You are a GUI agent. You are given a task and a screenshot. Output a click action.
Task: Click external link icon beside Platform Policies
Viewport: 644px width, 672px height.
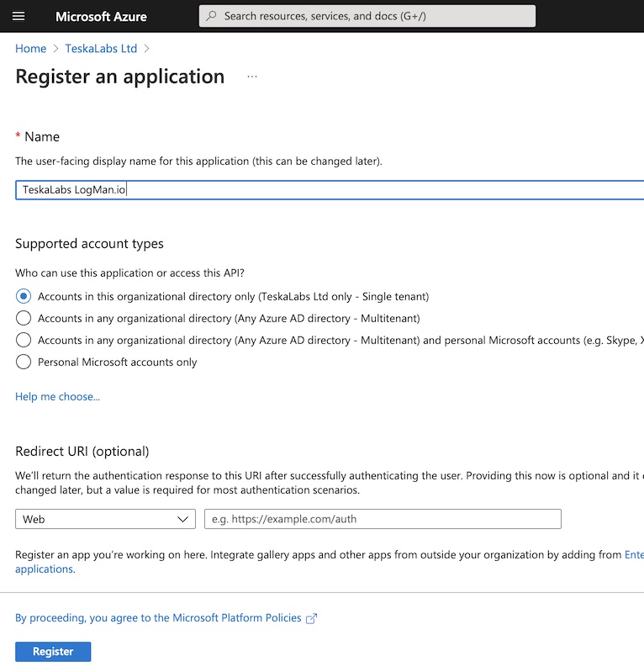coord(312,618)
